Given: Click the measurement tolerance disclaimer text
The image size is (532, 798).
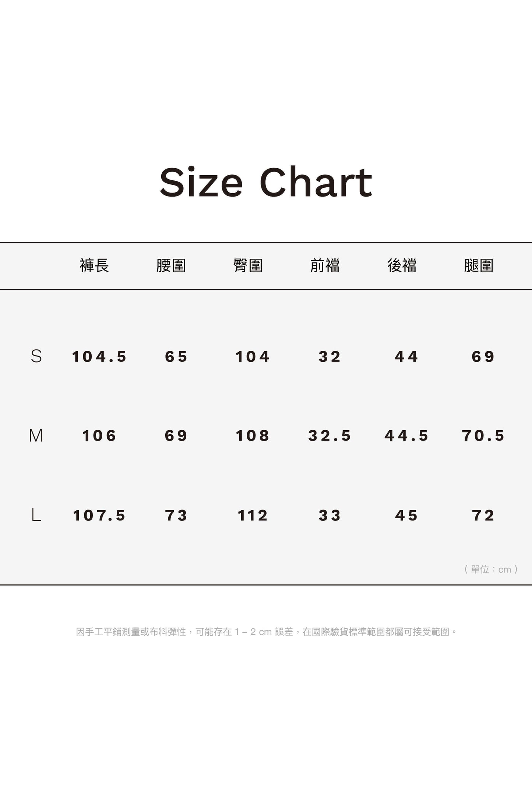Looking at the screenshot, I should [267, 632].
